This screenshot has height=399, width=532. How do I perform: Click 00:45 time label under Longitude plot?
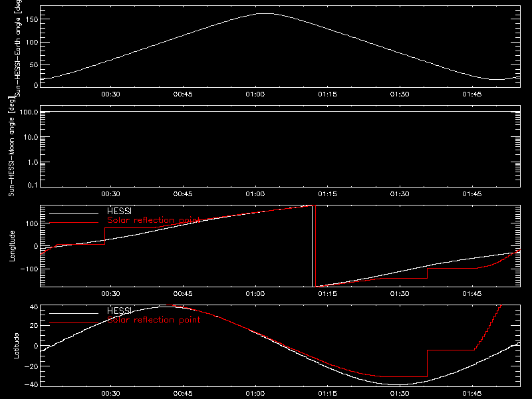[183, 293]
